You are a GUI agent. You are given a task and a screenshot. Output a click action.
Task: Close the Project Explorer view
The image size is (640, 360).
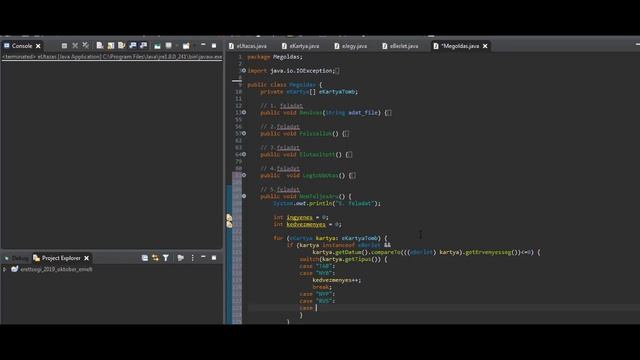tap(87, 258)
